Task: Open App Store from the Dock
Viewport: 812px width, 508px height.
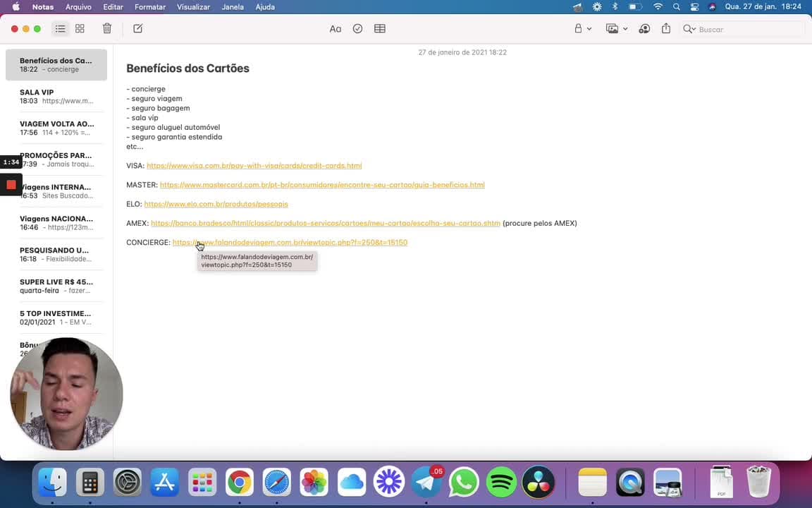Action: click(165, 482)
